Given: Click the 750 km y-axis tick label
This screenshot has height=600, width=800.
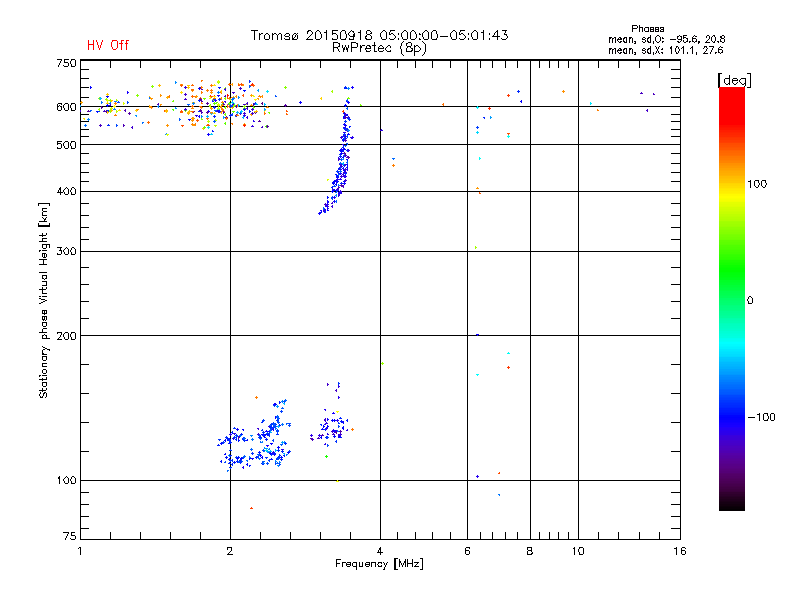Looking at the screenshot, I should tap(66, 63).
